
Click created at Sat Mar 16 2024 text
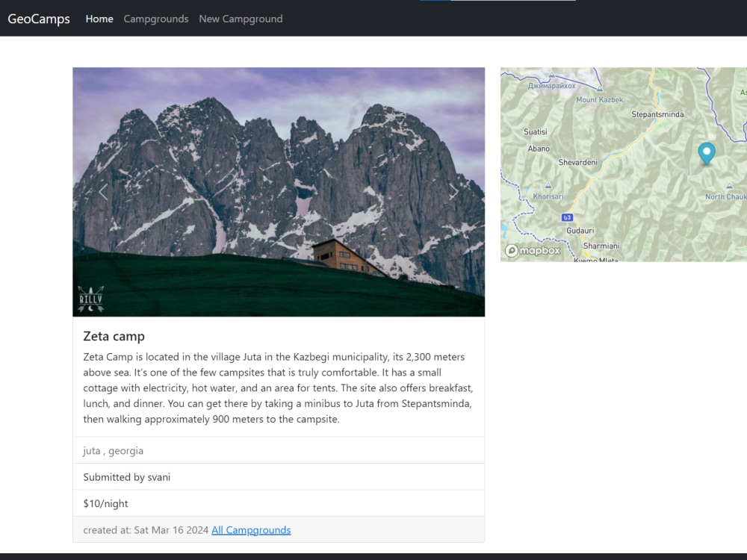pos(146,530)
